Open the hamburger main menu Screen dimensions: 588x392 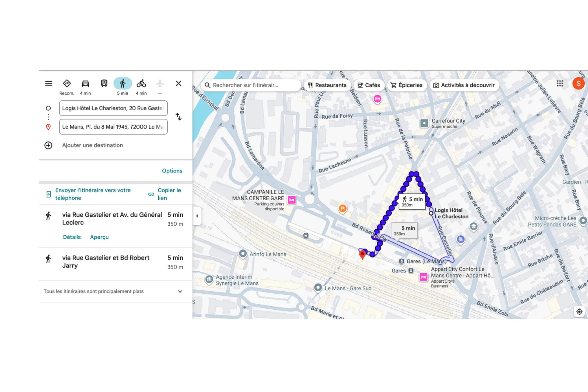[48, 83]
